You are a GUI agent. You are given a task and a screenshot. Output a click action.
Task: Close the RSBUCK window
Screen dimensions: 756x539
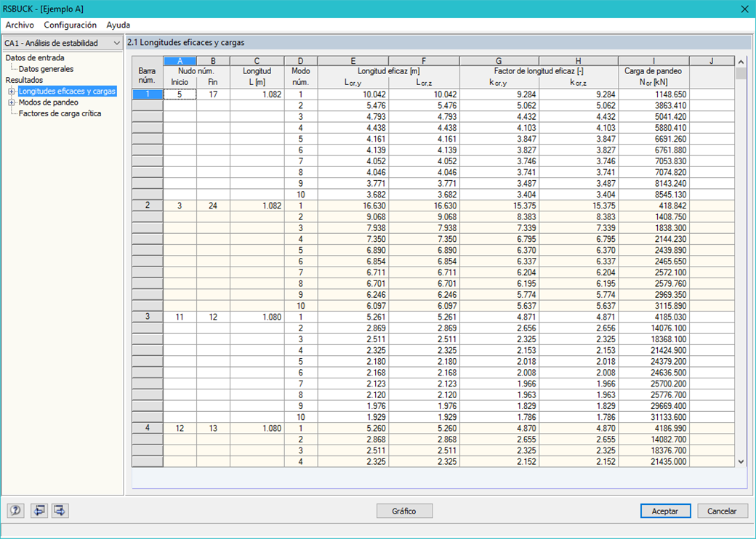point(744,9)
